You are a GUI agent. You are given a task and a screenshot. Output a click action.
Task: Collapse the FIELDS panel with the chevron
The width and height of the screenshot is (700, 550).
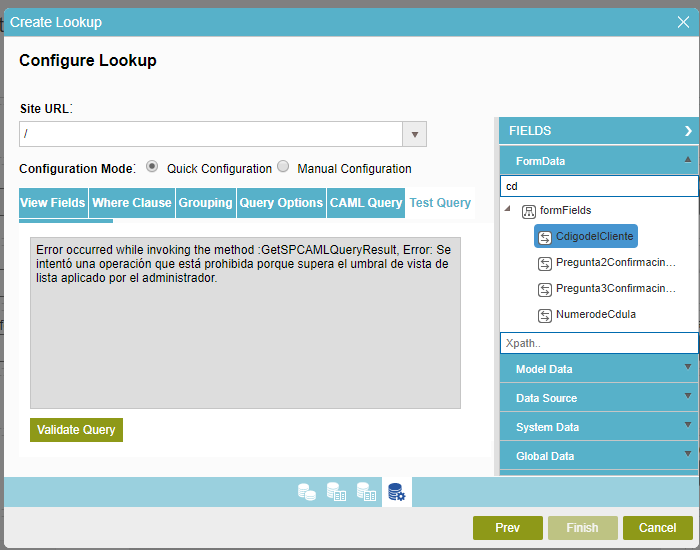pyautogui.click(x=688, y=131)
